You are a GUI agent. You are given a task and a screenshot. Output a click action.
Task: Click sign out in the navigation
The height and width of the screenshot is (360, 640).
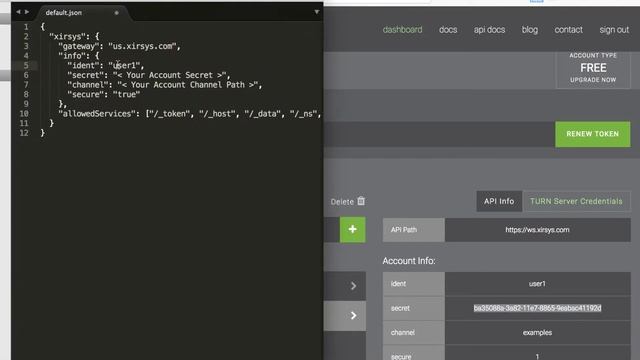tap(614, 30)
